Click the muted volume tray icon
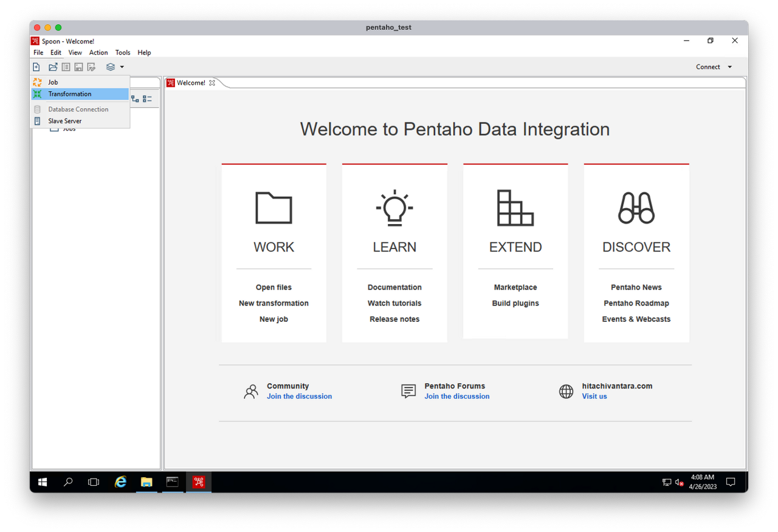 (680, 483)
